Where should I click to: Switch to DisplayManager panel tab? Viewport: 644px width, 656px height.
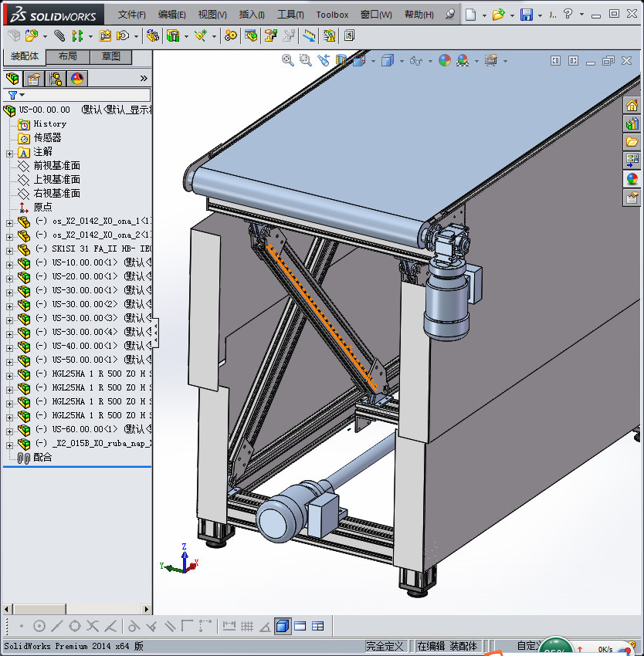pyautogui.click(x=77, y=79)
